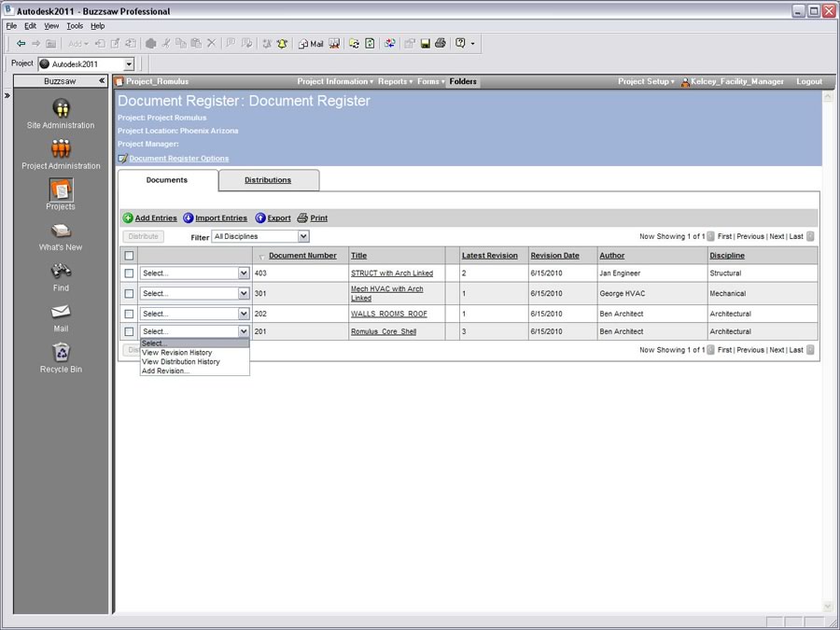Click the Folders navigation item

[463, 81]
